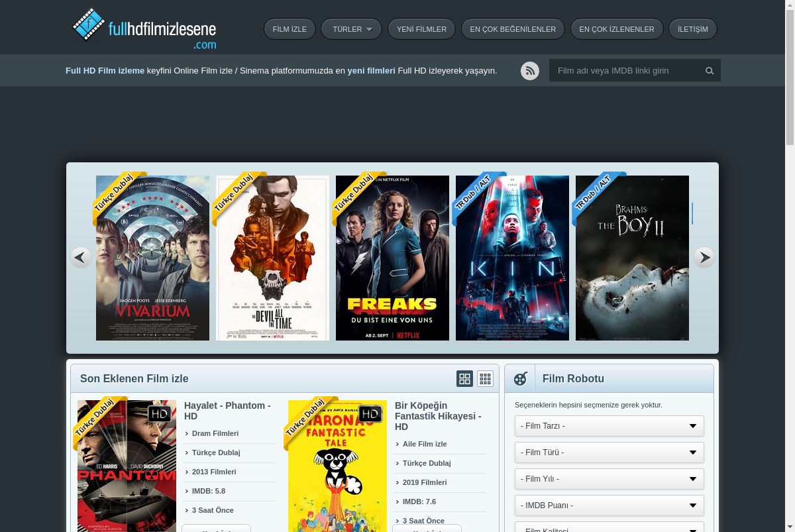Open the Film Kalitesi dropdown
This screenshot has width=795, height=532.
coord(609,527)
